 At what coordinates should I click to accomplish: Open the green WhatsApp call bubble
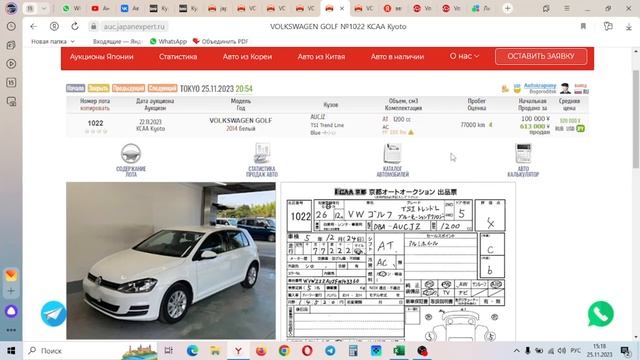[600, 314]
